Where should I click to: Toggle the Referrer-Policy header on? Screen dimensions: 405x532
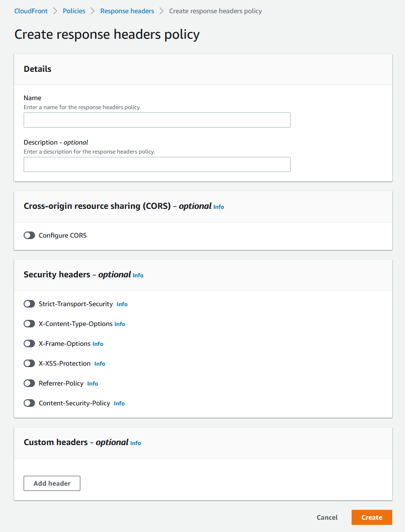[x=29, y=383]
